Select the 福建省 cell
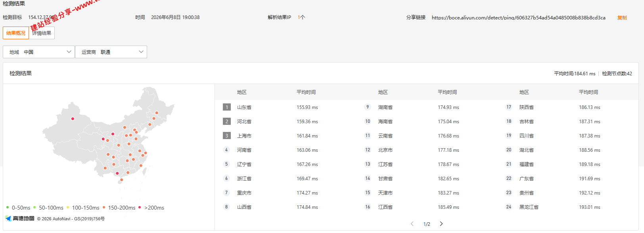Viewport: 644px width, 233px height. [527, 164]
